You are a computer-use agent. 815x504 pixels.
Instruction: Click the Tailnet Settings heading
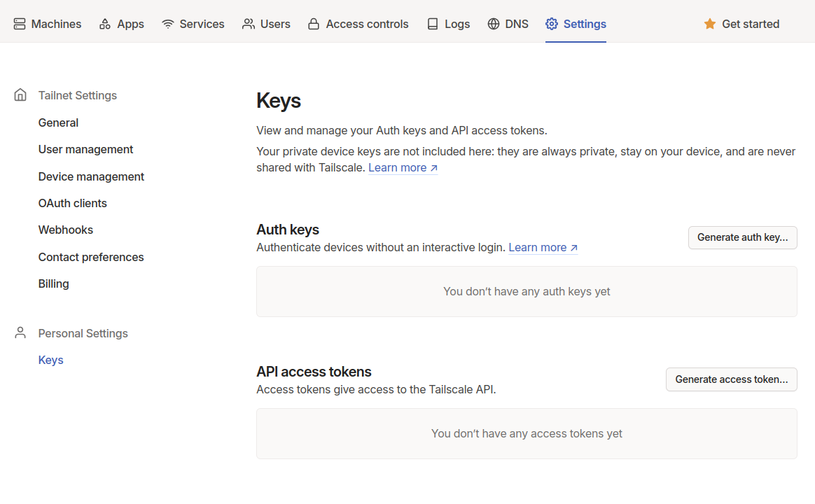pyautogui.click(x=78, y=96)
